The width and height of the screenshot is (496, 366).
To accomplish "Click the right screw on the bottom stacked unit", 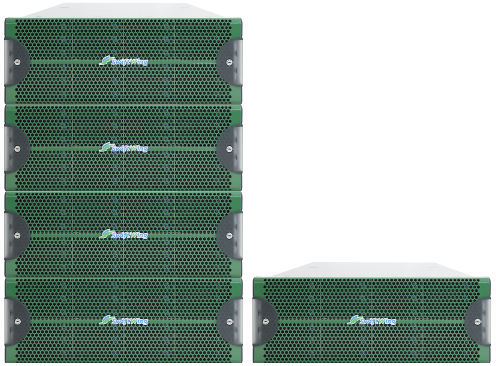I will tap(229, 322).
